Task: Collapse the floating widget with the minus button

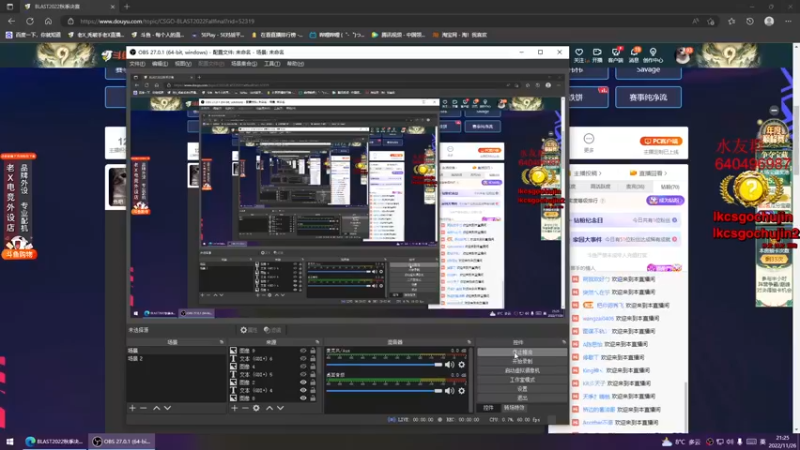Action: (x=774, y=111)
